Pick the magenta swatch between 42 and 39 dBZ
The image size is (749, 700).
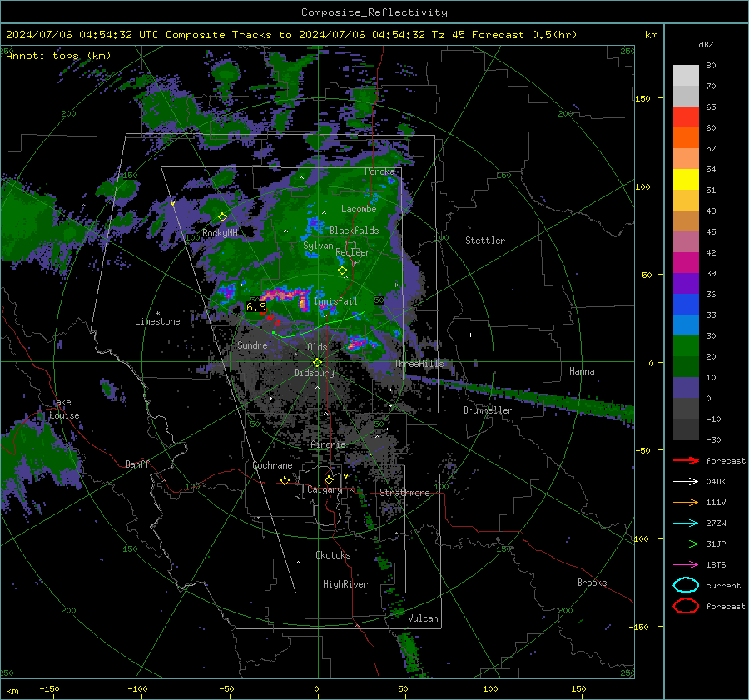pyautogui.click(x=686, y=263)
